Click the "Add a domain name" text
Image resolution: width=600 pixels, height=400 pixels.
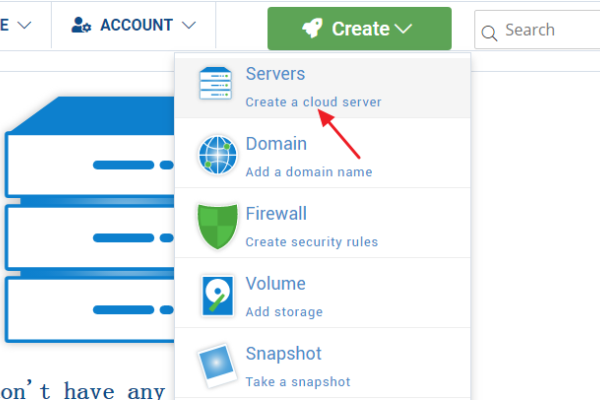[308, 172]
